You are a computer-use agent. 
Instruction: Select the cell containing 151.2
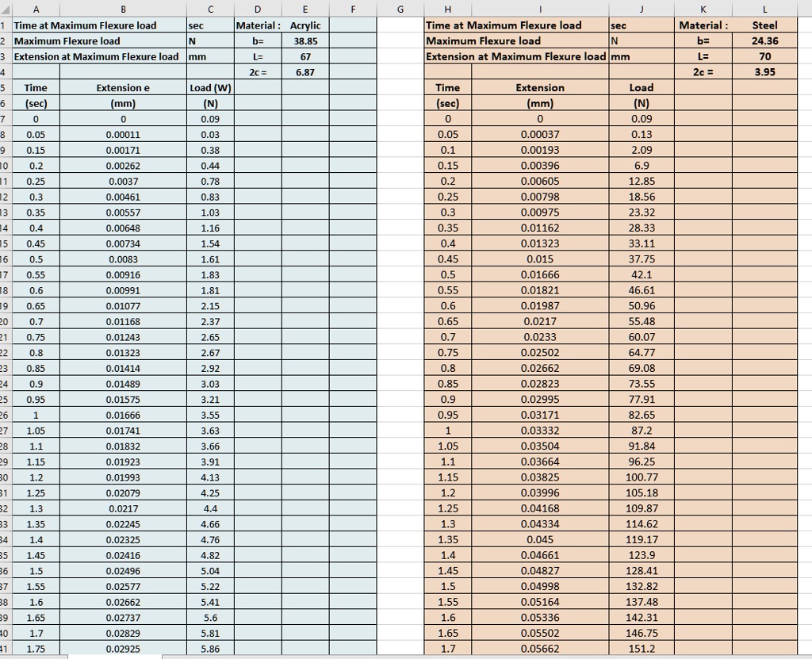pos(641,648)
